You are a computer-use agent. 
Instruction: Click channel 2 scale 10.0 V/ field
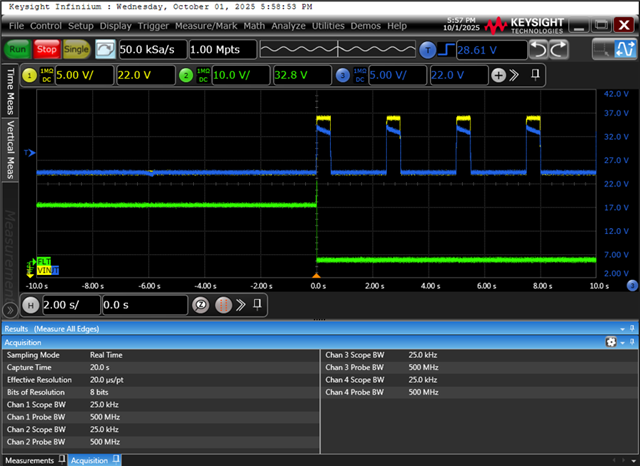tap(241, 75)
